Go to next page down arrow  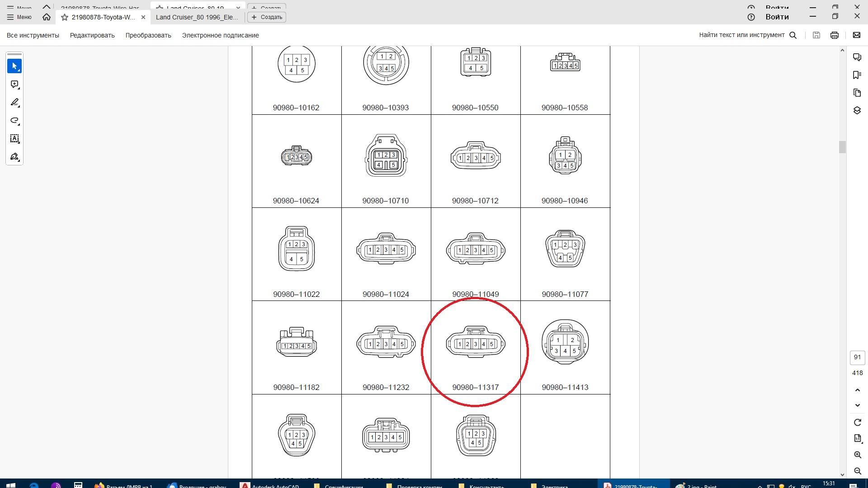coord(857,405)
